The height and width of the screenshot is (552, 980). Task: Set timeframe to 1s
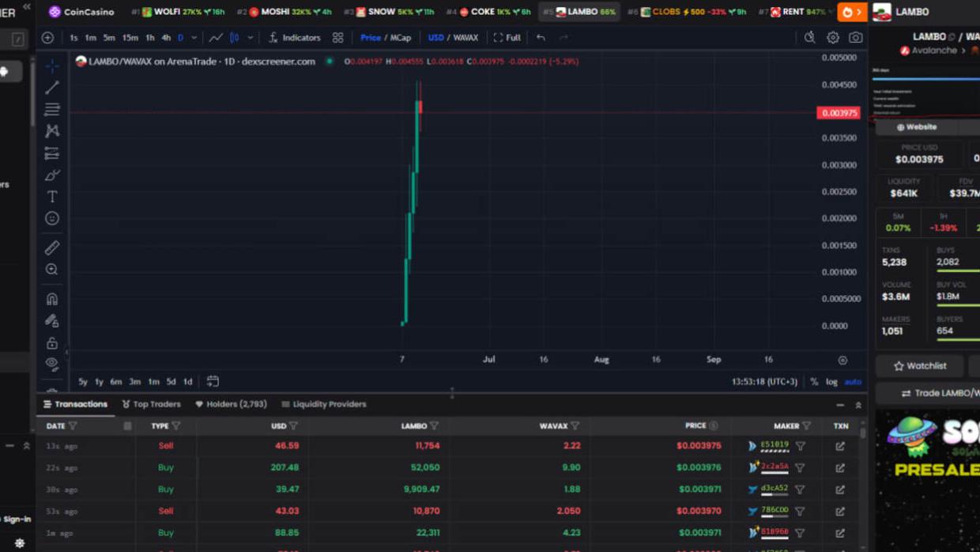(x=73, y=38)
